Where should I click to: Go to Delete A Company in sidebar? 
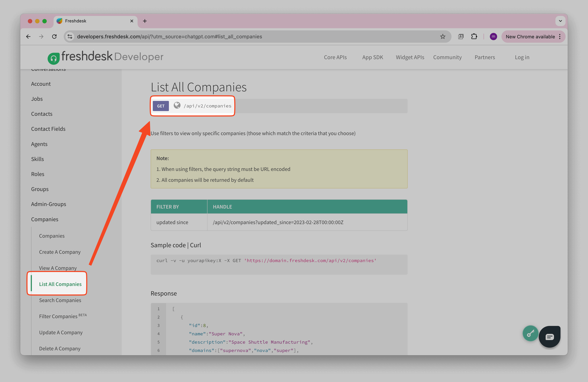coord(60,348)
